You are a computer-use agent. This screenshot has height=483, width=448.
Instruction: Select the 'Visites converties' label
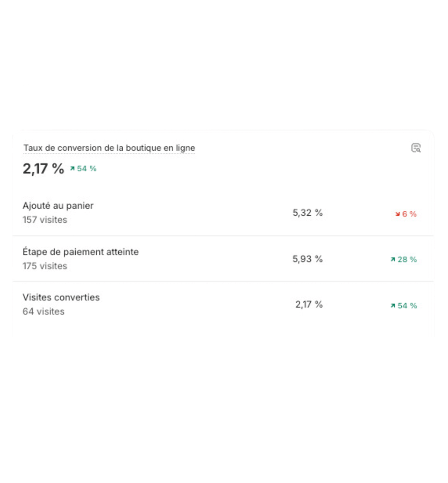point(61,297)
